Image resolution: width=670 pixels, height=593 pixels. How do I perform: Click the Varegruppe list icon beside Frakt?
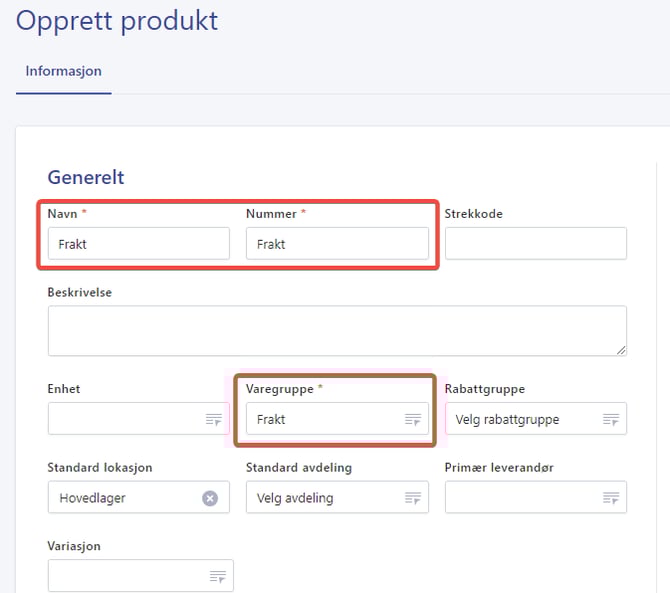[412, 420]
